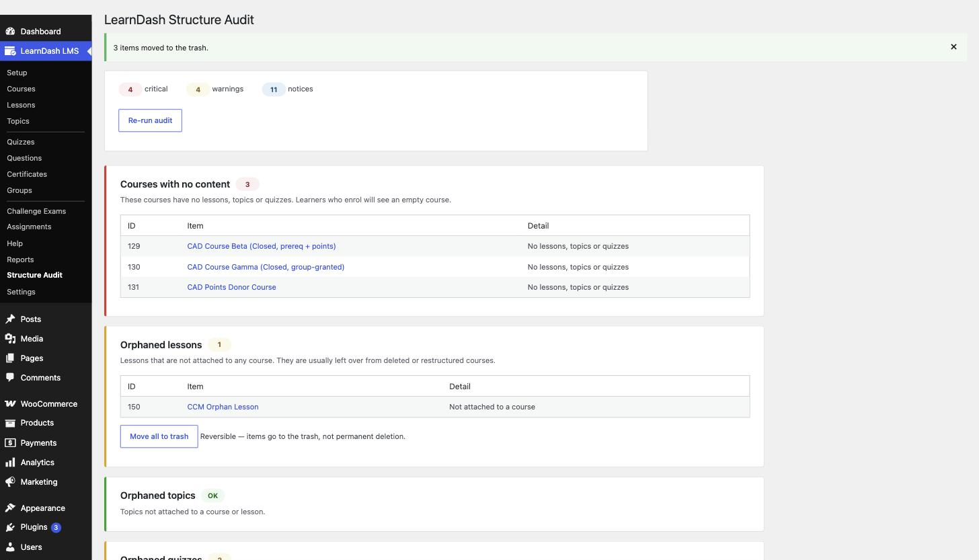Click the Dashboard gauge icon

(x=10, y=32)
